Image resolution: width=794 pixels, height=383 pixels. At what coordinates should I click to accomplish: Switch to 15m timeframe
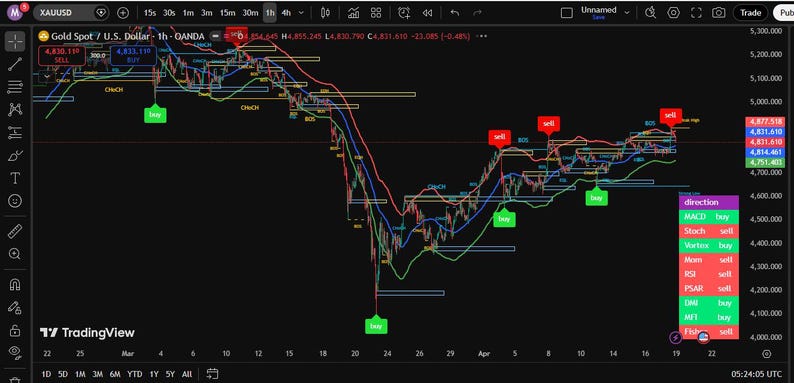(x=227, y=13)
